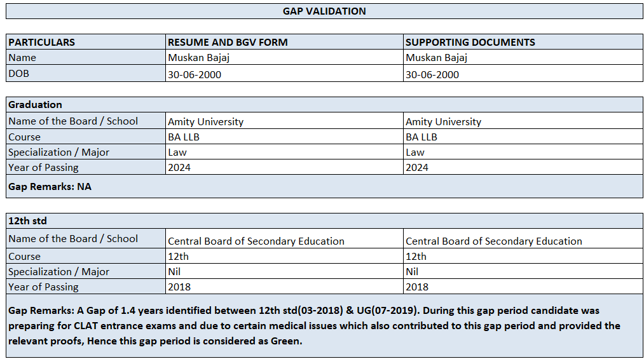The height and width of the screenshot is (359, 644).
Task: Click the supporting documents 2018 year cell
Action: [523, 287]
